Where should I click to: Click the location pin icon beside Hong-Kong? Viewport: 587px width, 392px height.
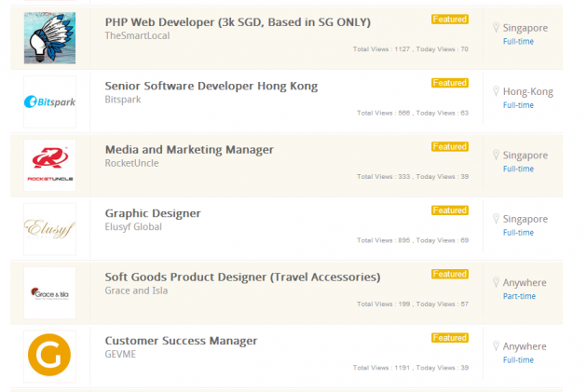pyautogui.click(x=495, y=92)
